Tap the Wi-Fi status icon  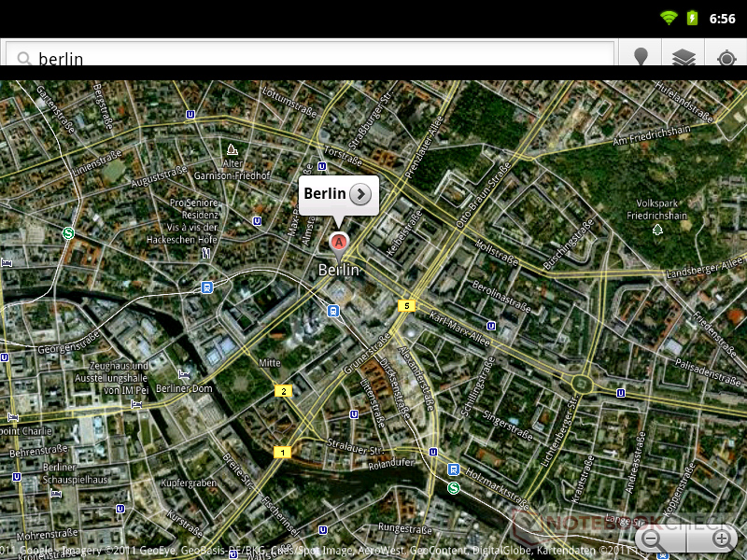pyautogui.click(x=669, y=18)
